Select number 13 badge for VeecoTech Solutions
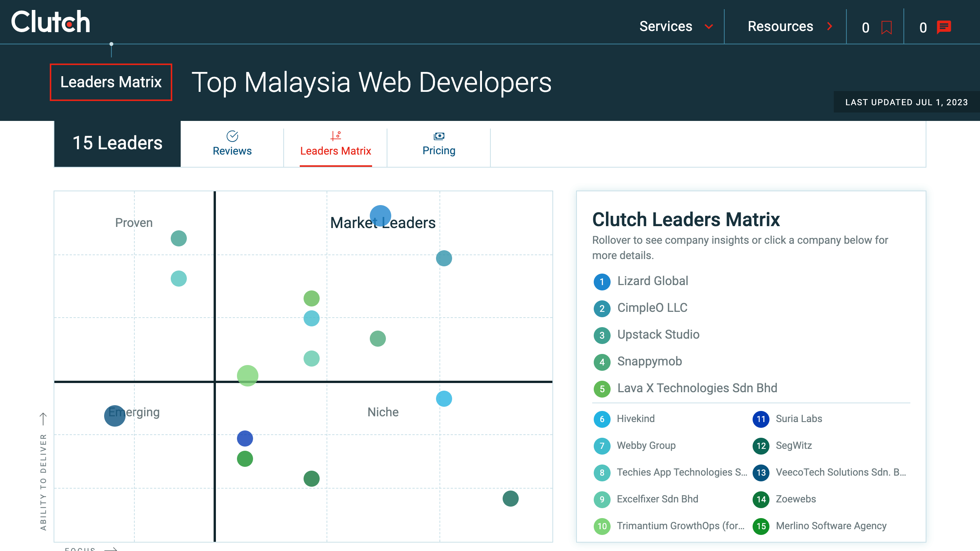The image size is (980, 551). 761,473
